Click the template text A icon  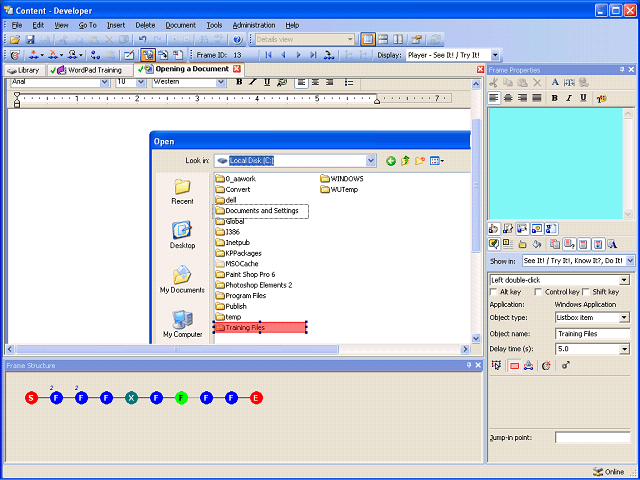pos(612,244)
